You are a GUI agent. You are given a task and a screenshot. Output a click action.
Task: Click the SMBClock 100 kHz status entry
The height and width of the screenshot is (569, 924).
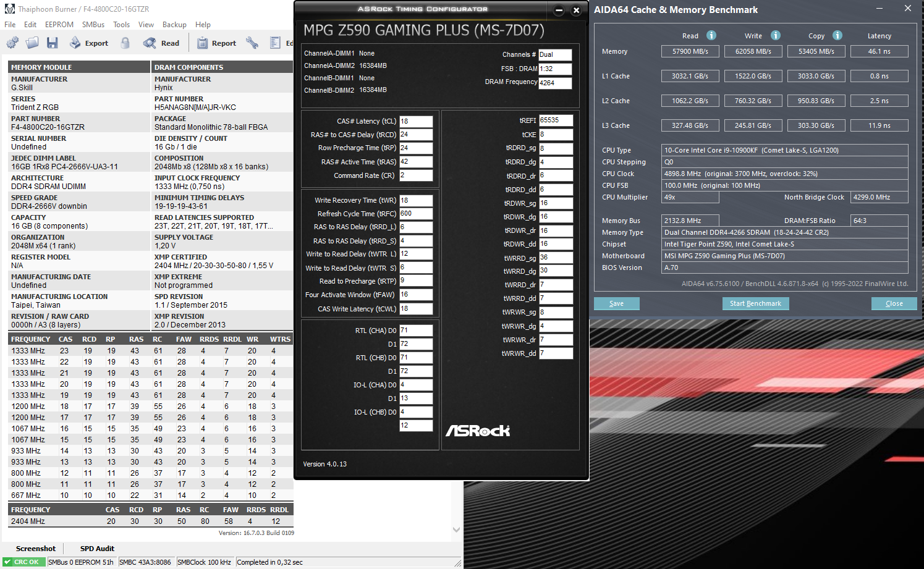(204, 562)
